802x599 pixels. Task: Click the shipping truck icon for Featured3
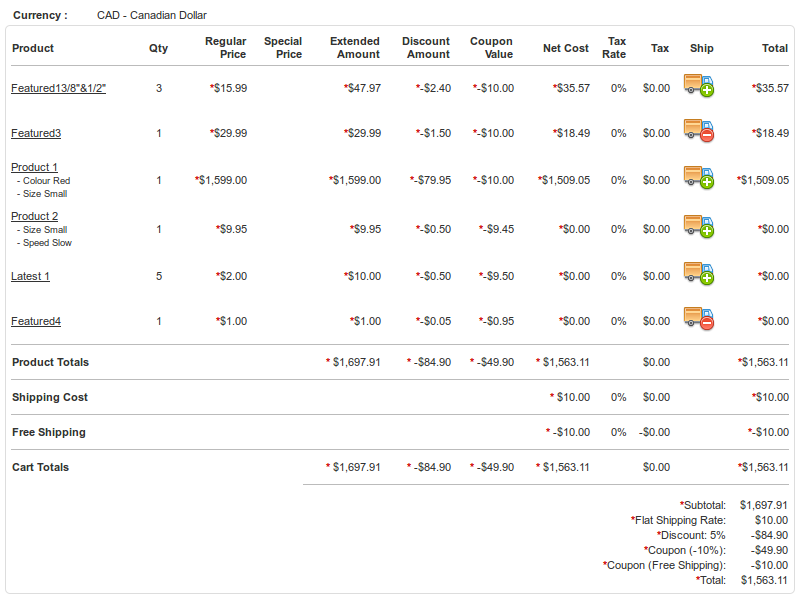[x=698, y=130]
